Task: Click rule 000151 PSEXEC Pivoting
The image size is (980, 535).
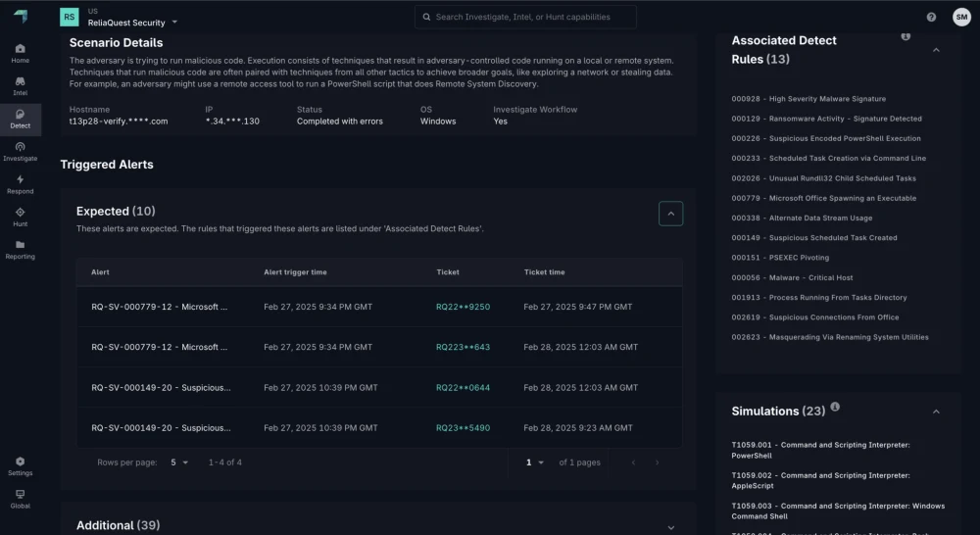Action: point(780,258)
